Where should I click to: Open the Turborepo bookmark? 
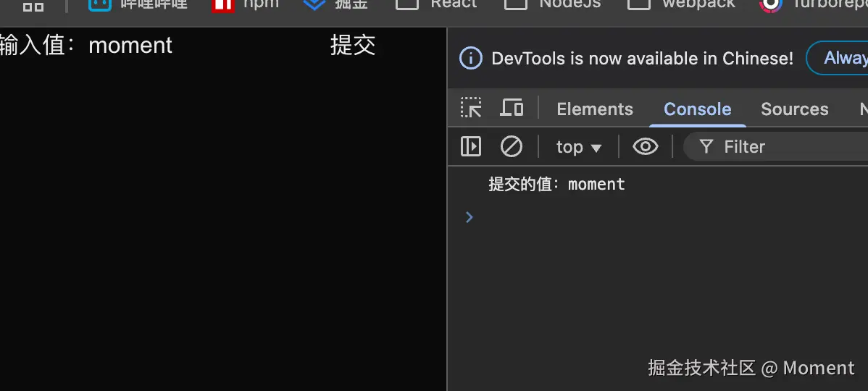(x=814, y=4)
